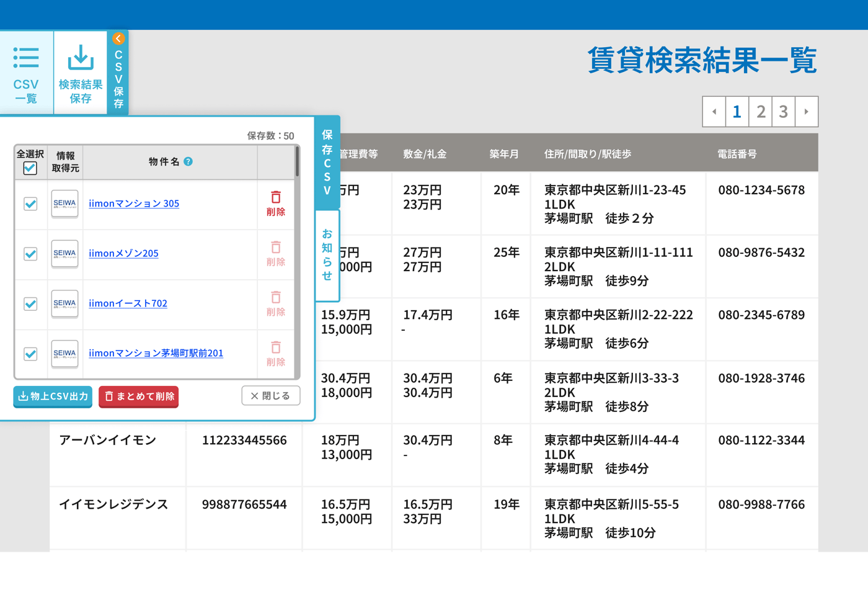Switch to the 保存CSV side tab
The image size is (868, 613).
click(327, 163)
